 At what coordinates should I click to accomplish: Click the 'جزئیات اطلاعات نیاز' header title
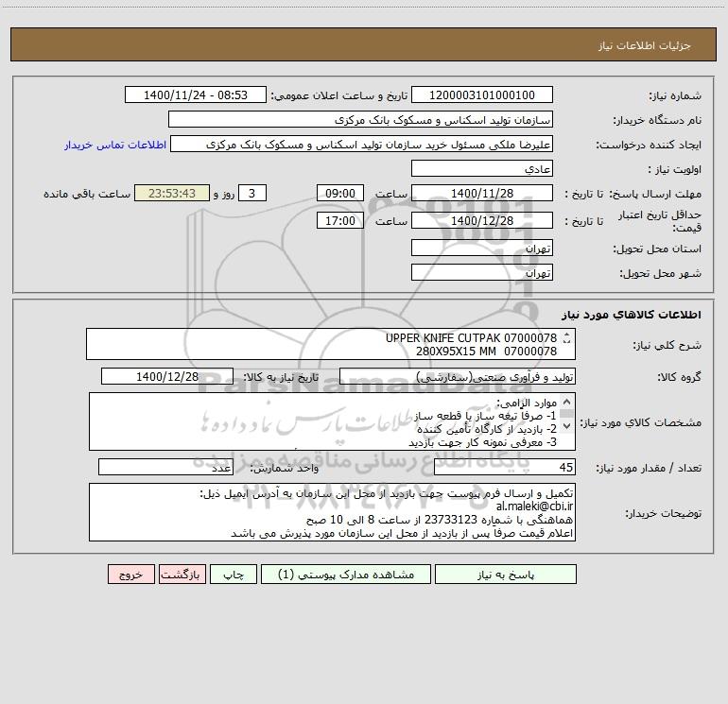[645, 45]
